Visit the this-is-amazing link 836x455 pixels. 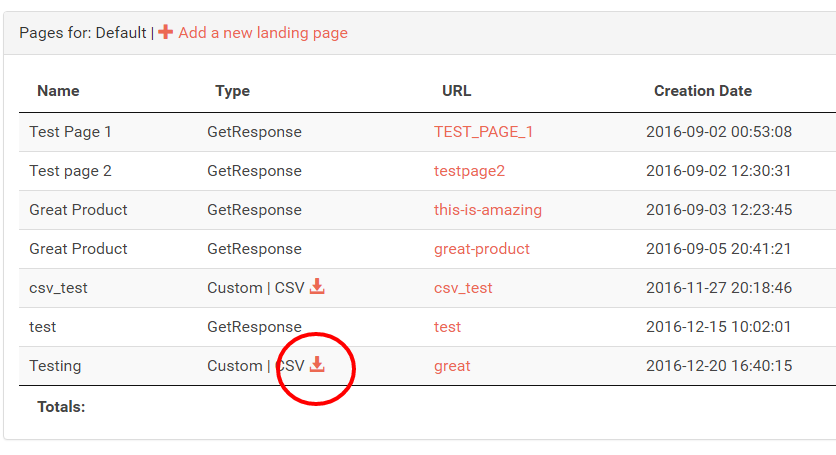[487, 210]
